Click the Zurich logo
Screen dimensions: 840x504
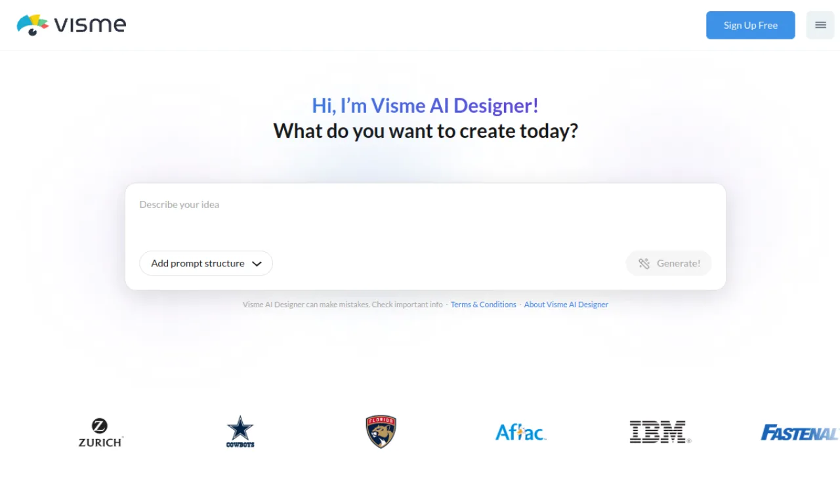coord(100,432)
